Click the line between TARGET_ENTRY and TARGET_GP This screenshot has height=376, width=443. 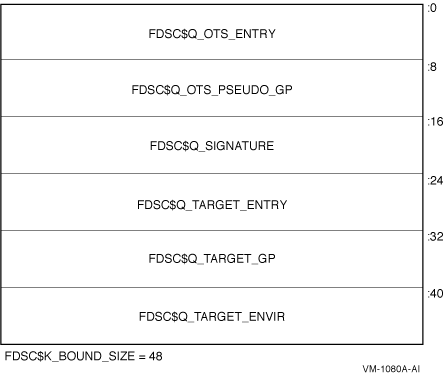point(212,230)
